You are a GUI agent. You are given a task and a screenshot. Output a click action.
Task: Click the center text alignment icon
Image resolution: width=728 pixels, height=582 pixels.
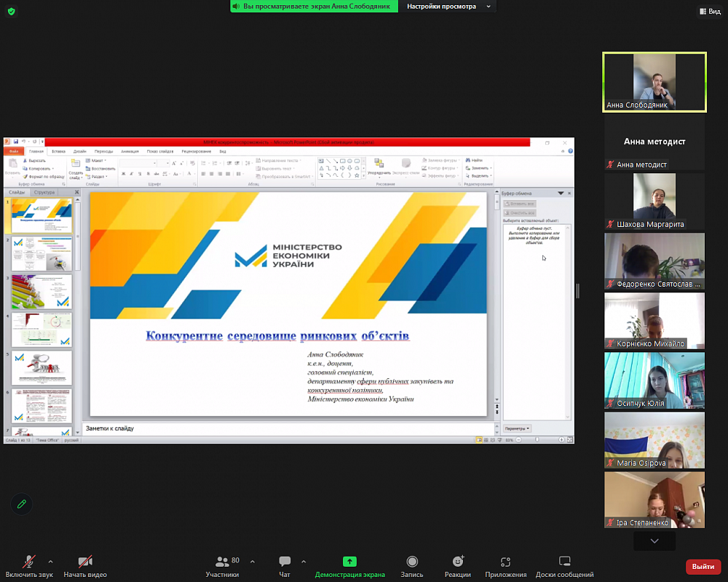[x=211, y=174]
